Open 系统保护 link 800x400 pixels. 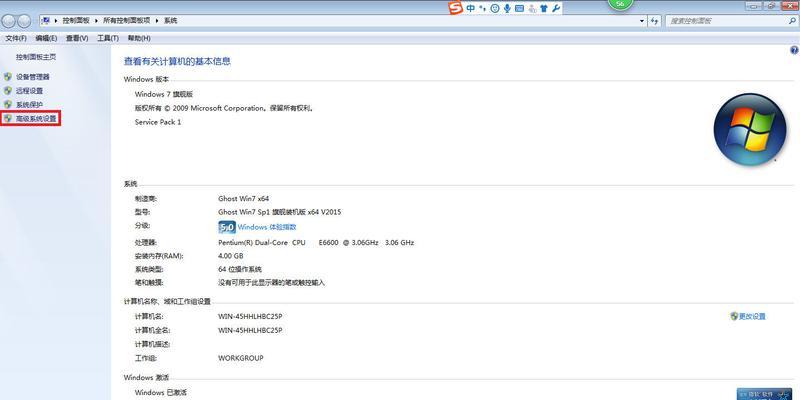click(29, 104)
